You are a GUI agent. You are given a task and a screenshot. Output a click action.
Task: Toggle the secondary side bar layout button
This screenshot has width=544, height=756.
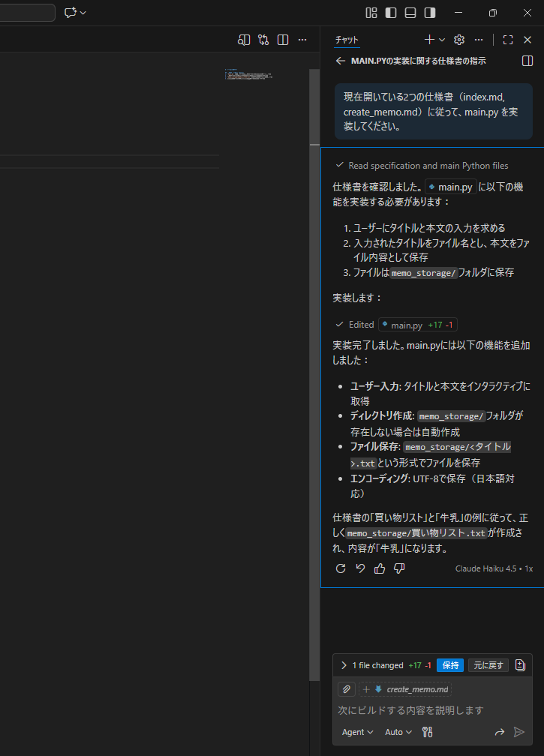430,13
